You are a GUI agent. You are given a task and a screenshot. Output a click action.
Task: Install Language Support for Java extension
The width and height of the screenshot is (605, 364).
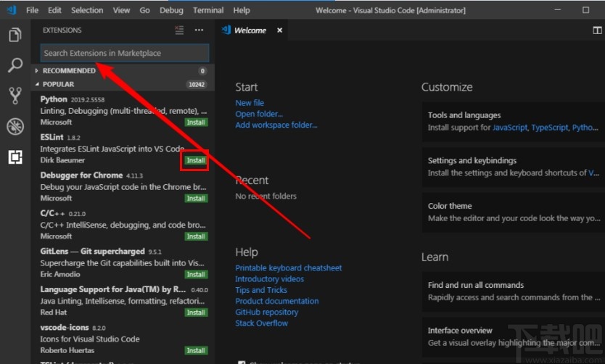pos(196,313)
